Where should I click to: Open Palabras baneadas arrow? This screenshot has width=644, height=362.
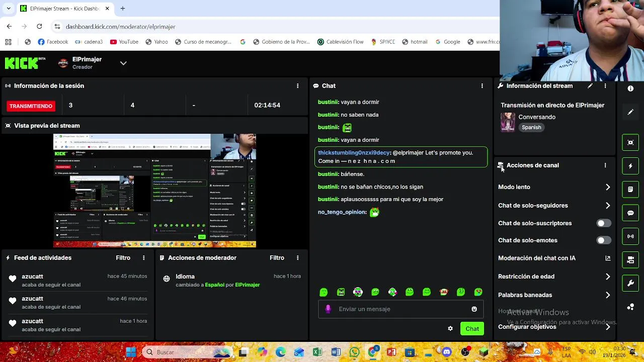pyautogui.click(x=608, y=295)
